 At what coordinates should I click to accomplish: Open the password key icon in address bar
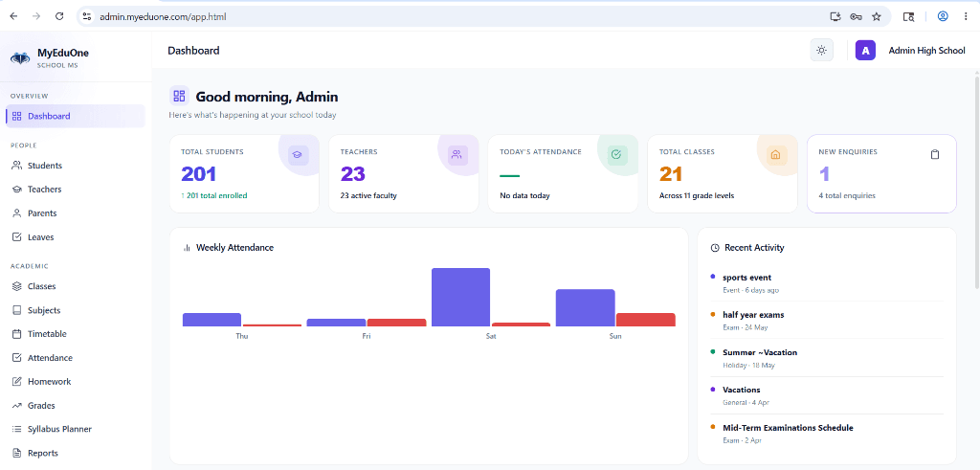(856, 17)
